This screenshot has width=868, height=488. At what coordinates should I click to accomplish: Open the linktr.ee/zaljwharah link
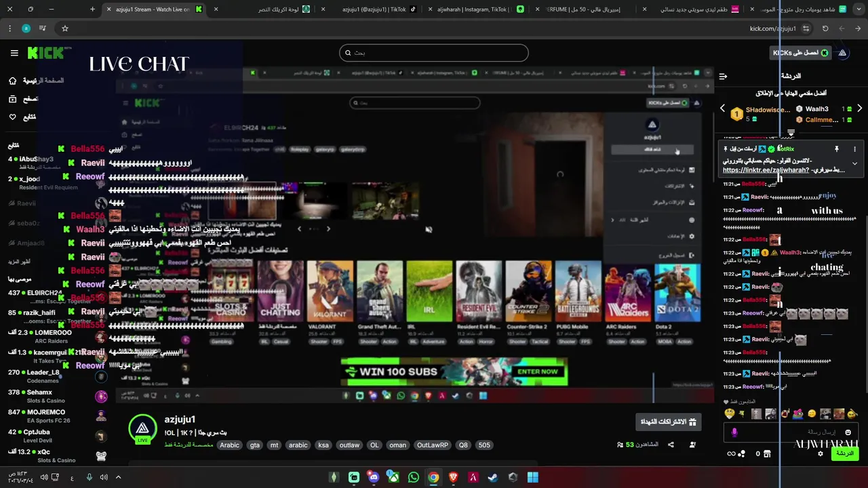tap(766, 170)
